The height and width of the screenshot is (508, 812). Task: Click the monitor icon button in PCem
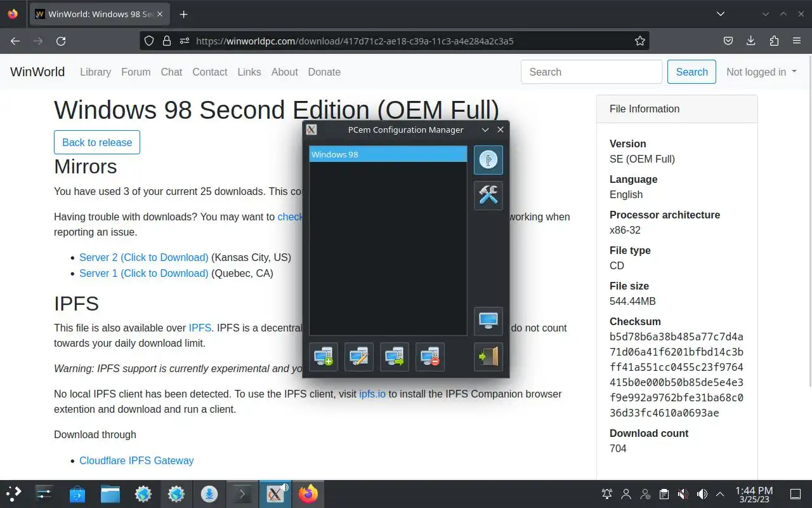click(x=488, y=321)
